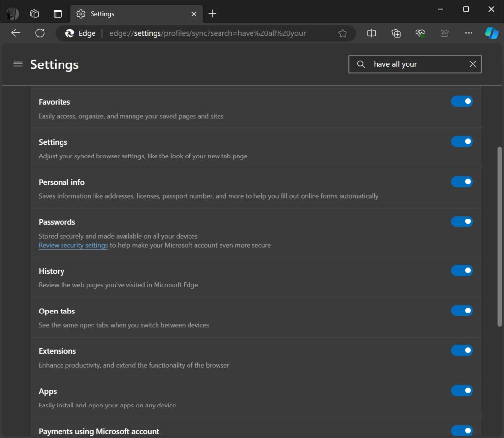
Task: Open a new browser tab
Action: click(x=212, y=14)
